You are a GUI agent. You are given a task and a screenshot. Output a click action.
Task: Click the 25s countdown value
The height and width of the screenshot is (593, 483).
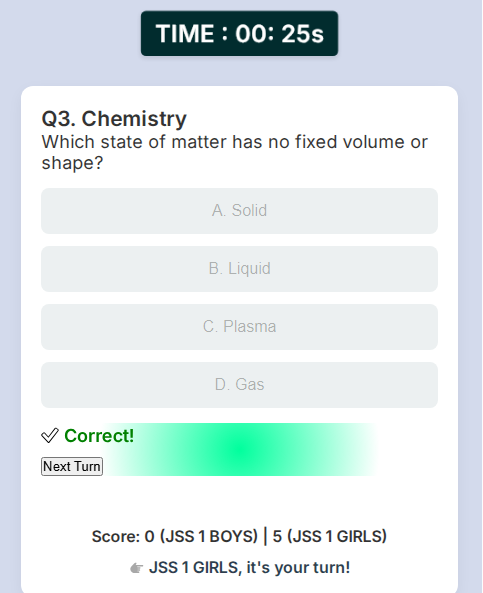(303, 34)
